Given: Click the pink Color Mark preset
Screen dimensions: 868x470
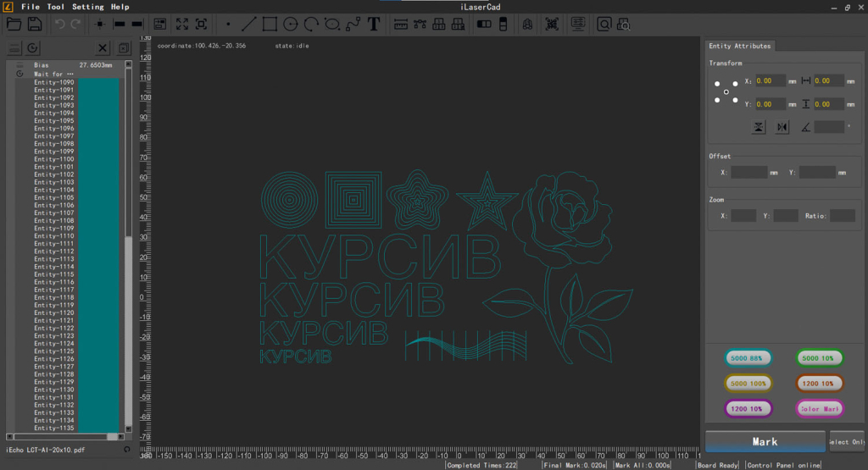Looking at the screenshot, I should pyautogui.click(x=820, y=409).
